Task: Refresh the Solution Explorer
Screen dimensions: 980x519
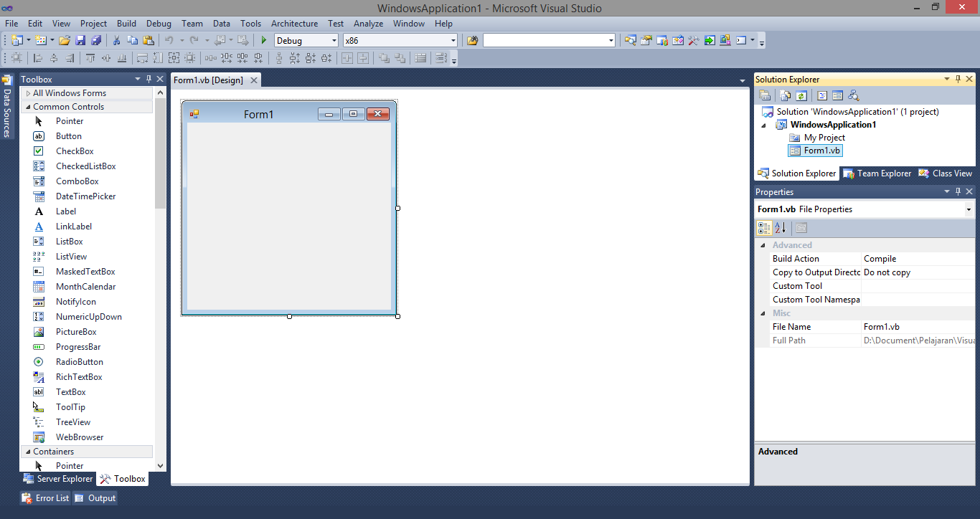Action: (x=801, y=95)
